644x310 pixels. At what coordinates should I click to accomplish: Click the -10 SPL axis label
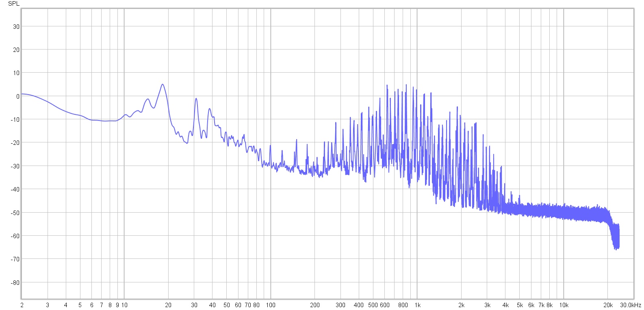pyautogui.click(x=15, y=119)
